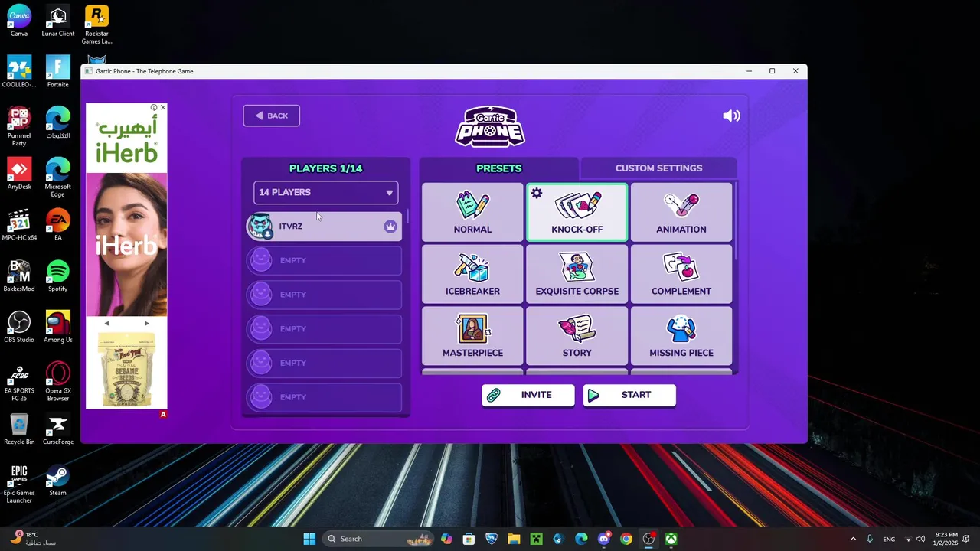The height and width of the screenshot is (551, 980).
Task: Open Lunar Client desktop shortcut
Action: click(x=57, y=21)
